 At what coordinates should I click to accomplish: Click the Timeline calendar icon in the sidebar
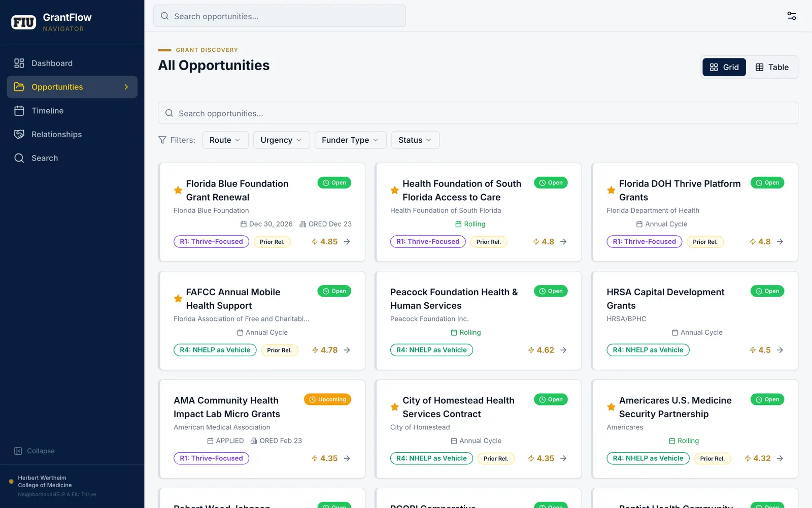click(x=19, y=111)
